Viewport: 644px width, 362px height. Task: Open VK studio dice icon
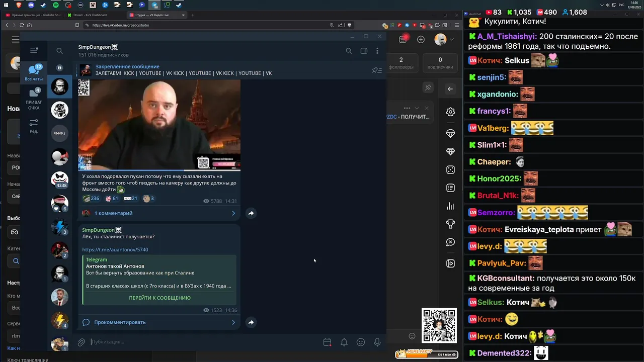click(x=450, y=170)
